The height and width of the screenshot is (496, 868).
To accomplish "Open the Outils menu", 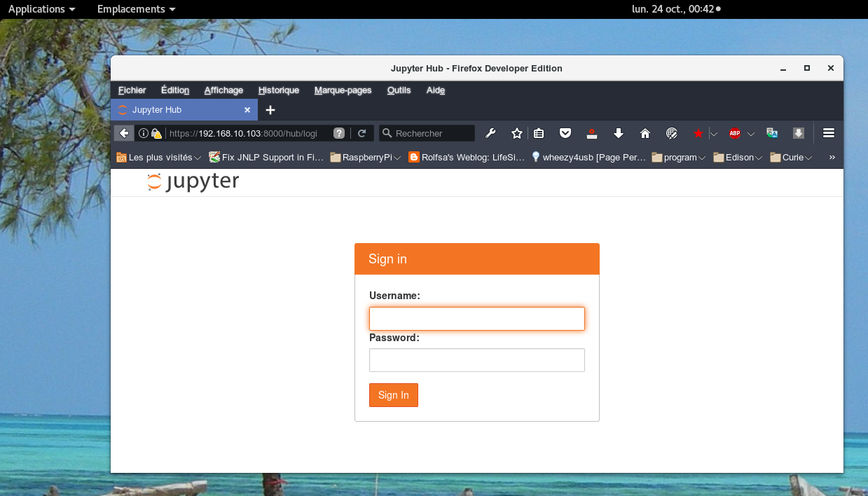I will pyautogui.click(x=398, y=90).
